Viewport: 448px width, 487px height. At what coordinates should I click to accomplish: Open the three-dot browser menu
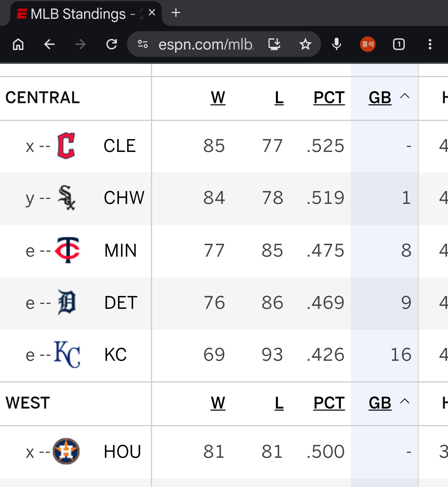click(x=430, y=44)
